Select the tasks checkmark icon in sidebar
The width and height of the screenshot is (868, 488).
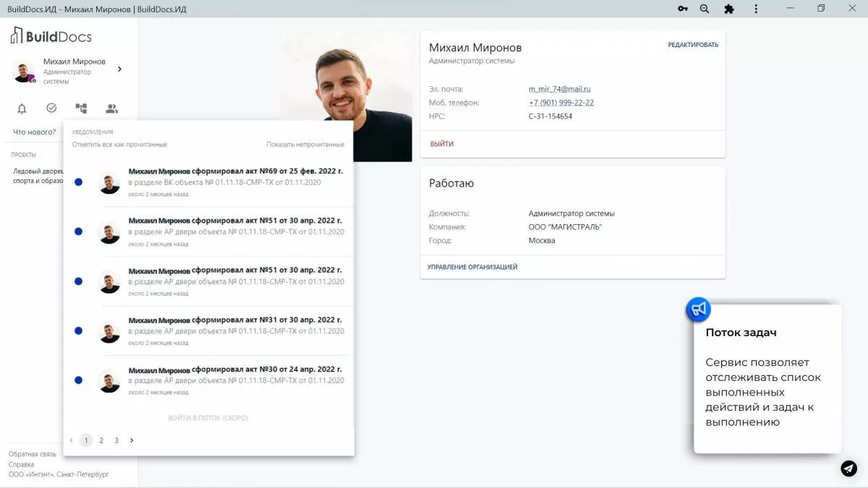(51, 108)
